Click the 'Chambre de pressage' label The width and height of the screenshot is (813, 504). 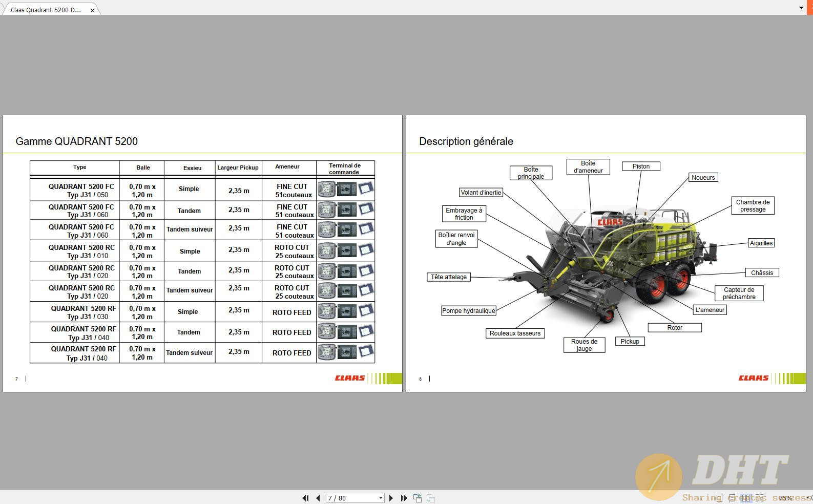(753, 206)
